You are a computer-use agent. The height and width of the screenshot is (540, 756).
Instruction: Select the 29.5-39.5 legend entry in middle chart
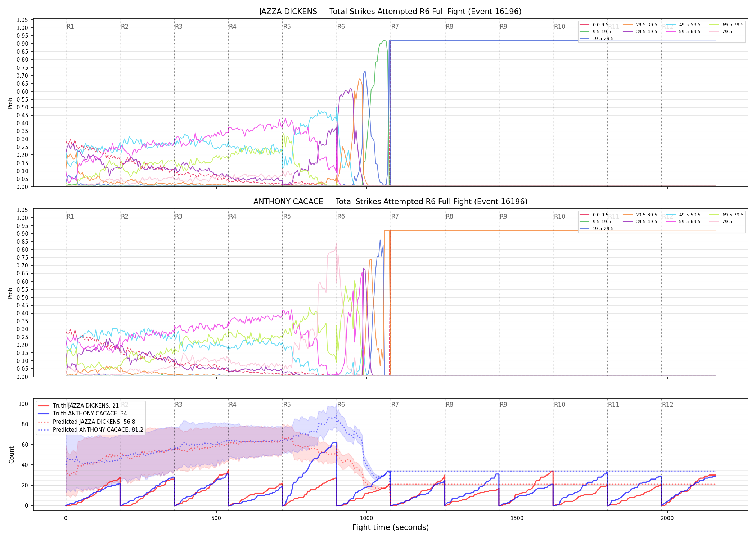[640, 215]
